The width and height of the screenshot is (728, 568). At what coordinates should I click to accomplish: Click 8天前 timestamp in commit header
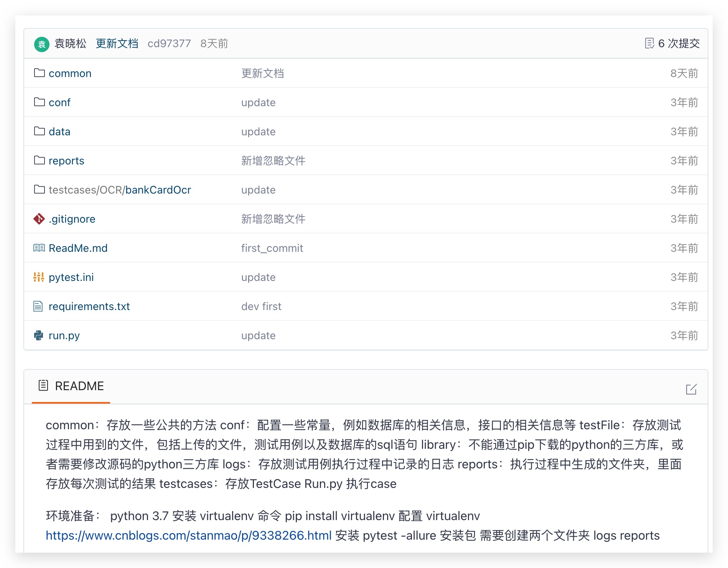point(214,43)
